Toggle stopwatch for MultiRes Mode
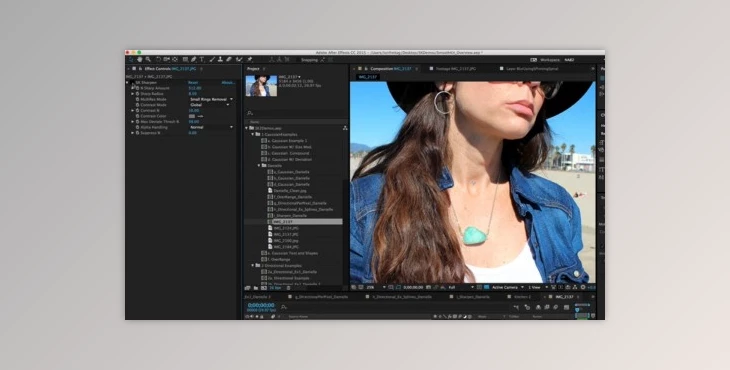This screenshot has height=370, width=730. click(x=137, y=99)
